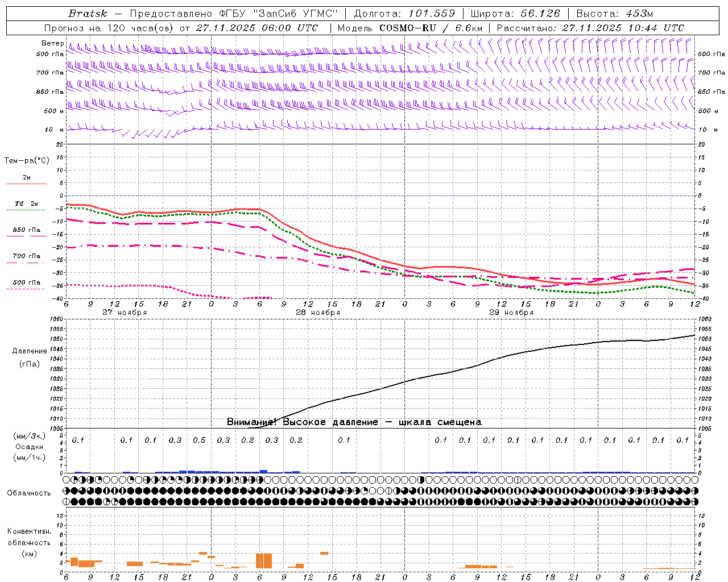Click the 'Конвективн.' convective cloud label
Viewport: 728px width, 582px height.
tap(29, 531)
